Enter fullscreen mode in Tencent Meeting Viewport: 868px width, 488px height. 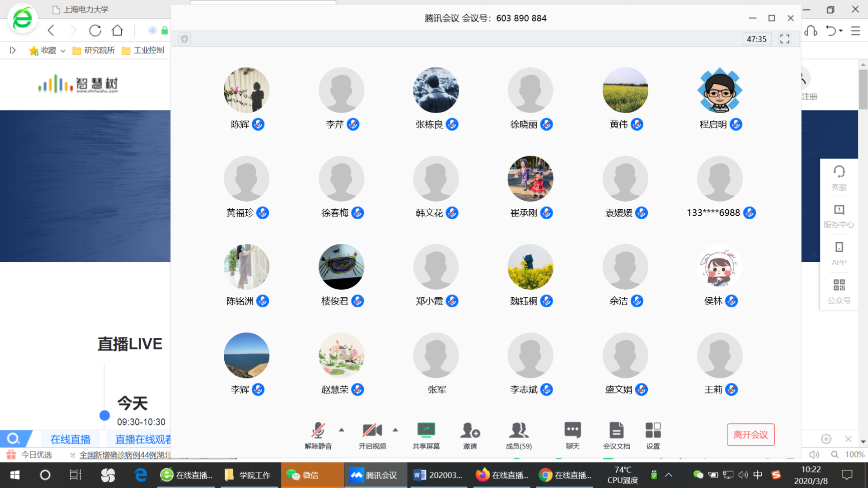[784, 39]
